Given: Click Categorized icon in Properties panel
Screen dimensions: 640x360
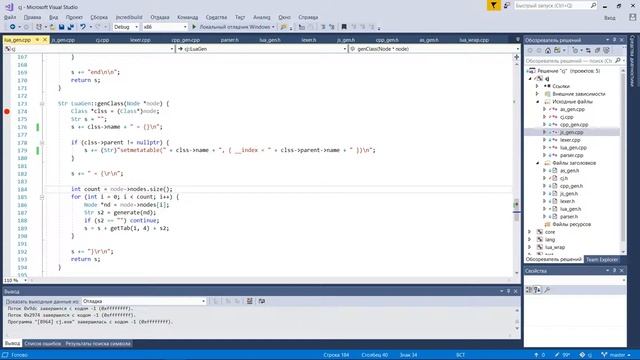Looking at the screenshot, I should 529,290.
